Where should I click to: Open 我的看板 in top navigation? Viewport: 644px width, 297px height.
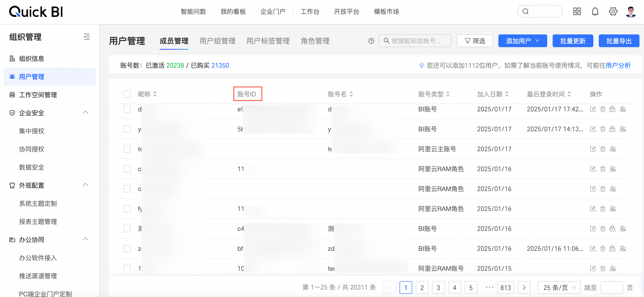coord(233,12)
